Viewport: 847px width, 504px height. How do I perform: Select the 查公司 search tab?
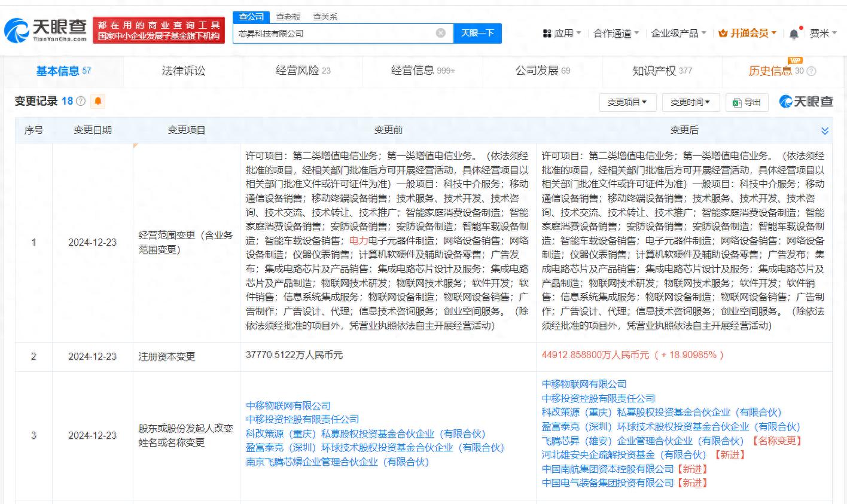251,17
